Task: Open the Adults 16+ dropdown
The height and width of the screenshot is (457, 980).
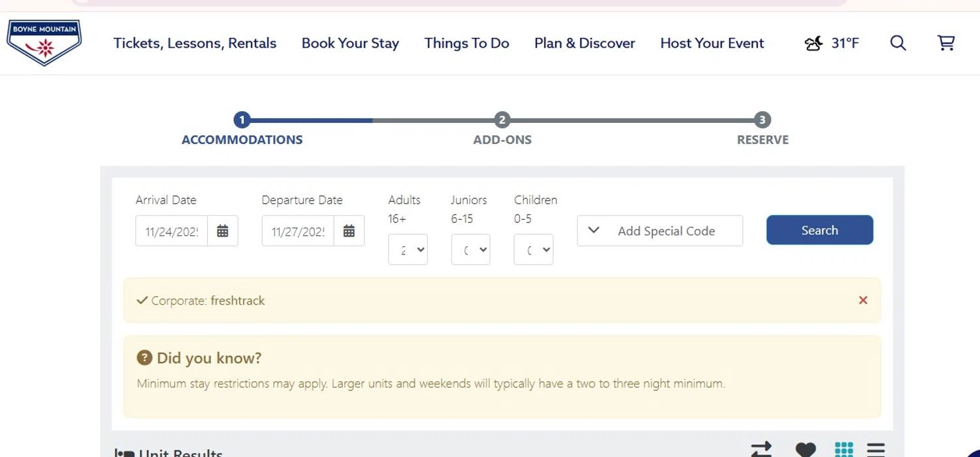Action: click(408, 250)
